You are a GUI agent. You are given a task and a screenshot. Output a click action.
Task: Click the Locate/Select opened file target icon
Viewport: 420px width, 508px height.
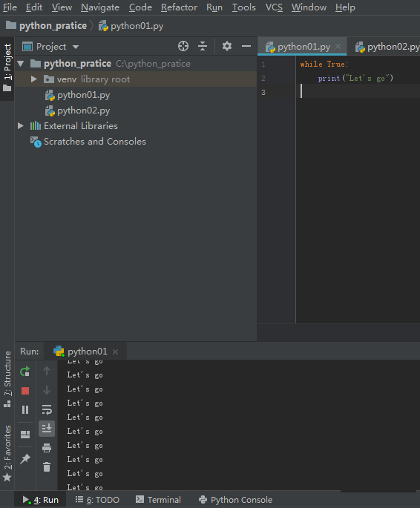point(183,46)
